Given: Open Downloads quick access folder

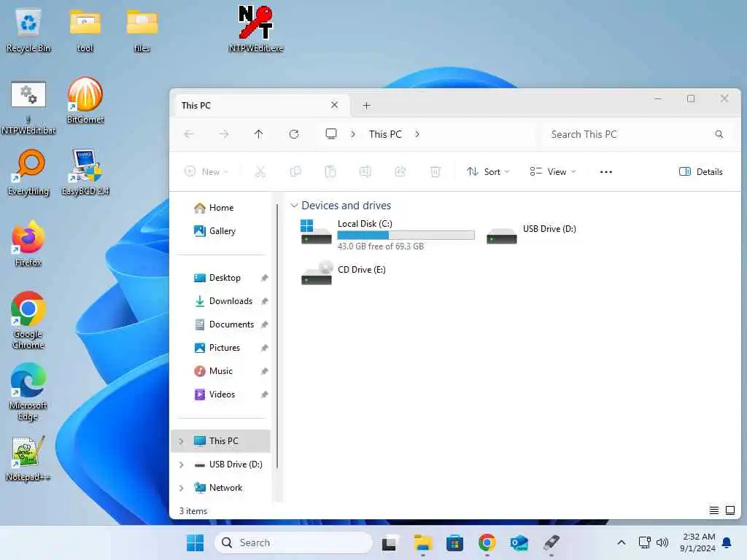Looking at the screenshot, I should point(222,301).
